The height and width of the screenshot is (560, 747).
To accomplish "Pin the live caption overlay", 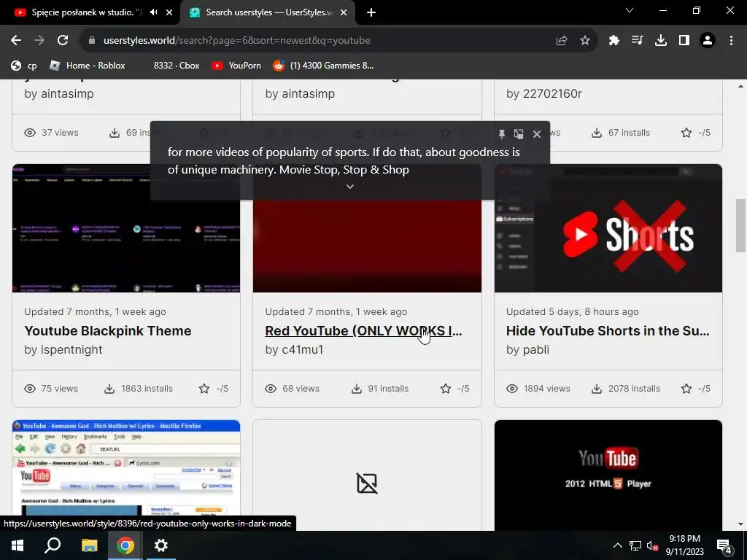I will pos(502,134).
